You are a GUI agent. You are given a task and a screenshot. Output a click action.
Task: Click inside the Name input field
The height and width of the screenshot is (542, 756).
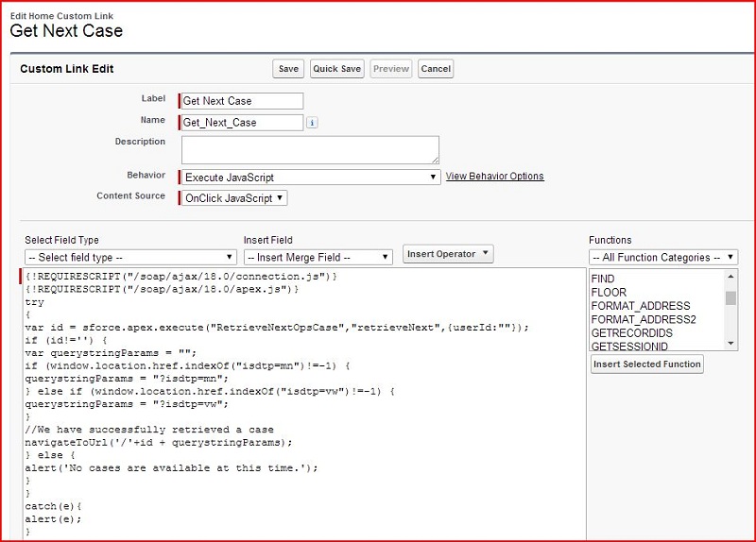[x=242, y=123]
